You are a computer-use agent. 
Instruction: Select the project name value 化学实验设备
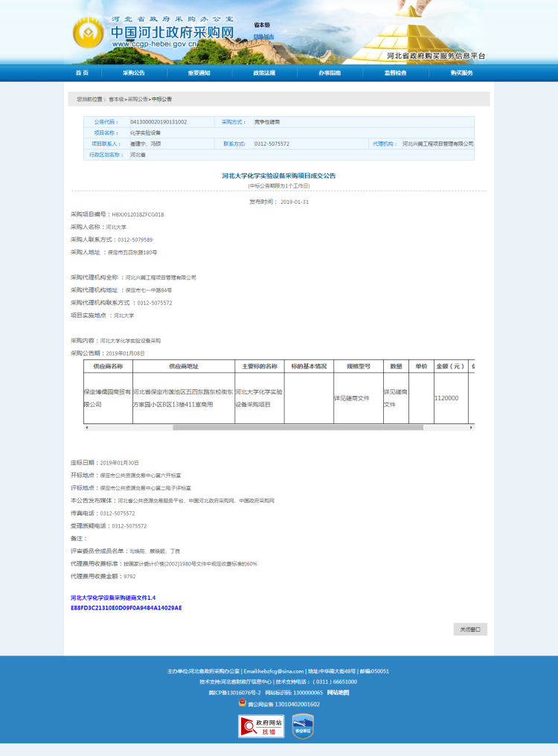tap(145, 132)
